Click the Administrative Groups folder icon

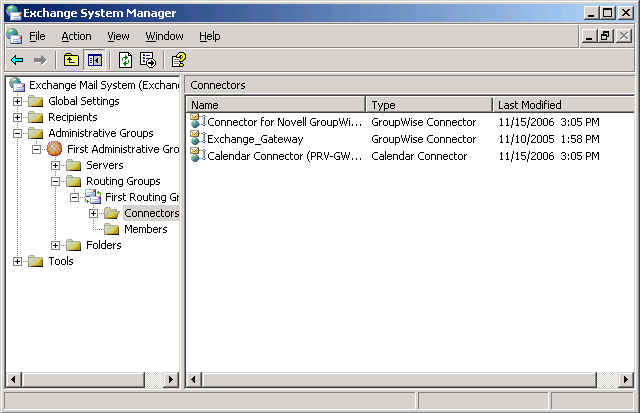(x=36, y=133)
